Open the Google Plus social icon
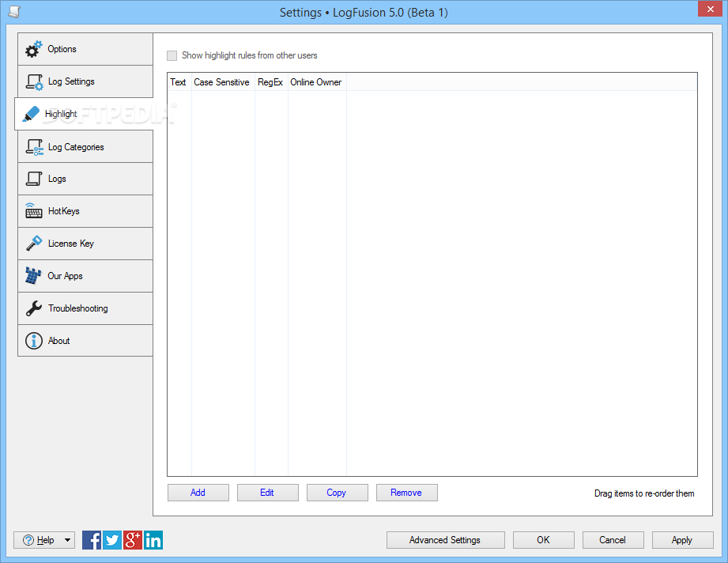The width and height of the screenshot is (728, 563). click(x=132, y=540)
